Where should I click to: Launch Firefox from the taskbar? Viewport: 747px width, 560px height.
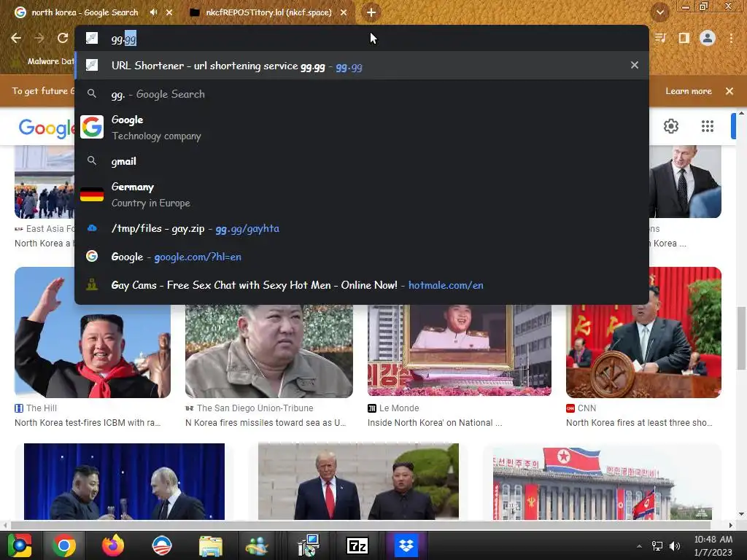tap(113, 545)
